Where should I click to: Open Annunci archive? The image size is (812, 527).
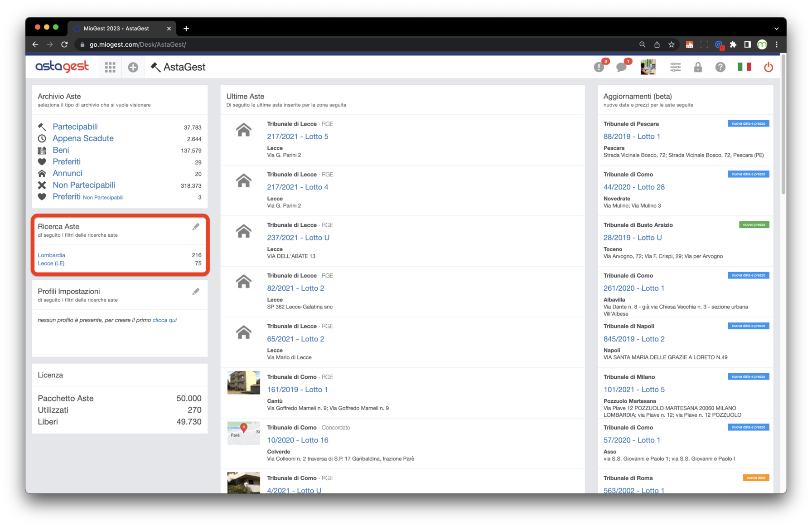(68, 173)
